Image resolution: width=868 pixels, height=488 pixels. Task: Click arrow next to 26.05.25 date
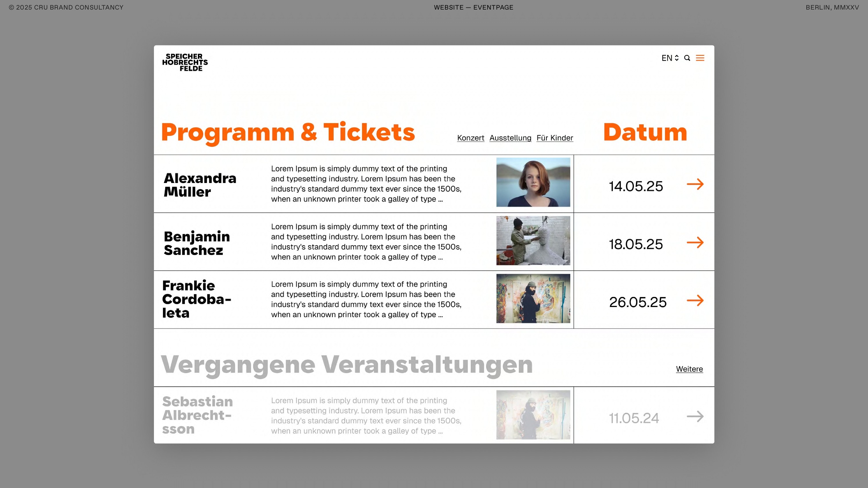tap(695, 300)
